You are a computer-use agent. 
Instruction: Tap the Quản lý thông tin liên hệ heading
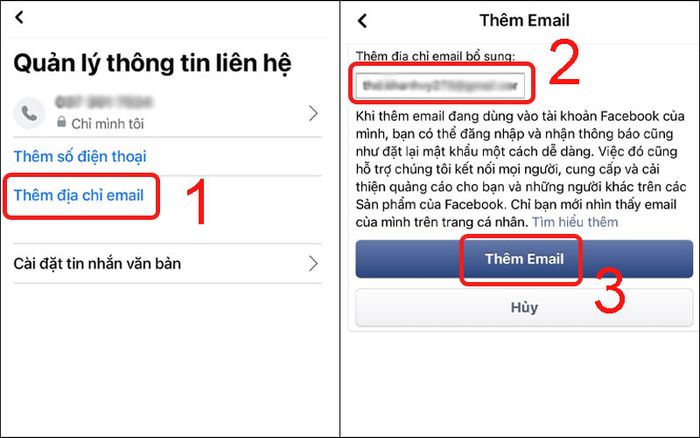pyautogui.click(x=152, y=63)
